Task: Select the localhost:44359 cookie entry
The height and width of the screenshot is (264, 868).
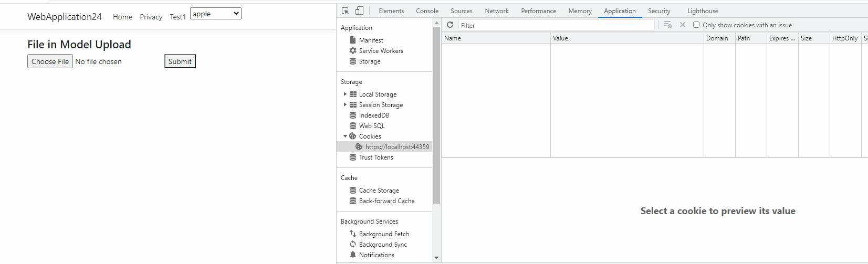Action: (x=392, y=147)
